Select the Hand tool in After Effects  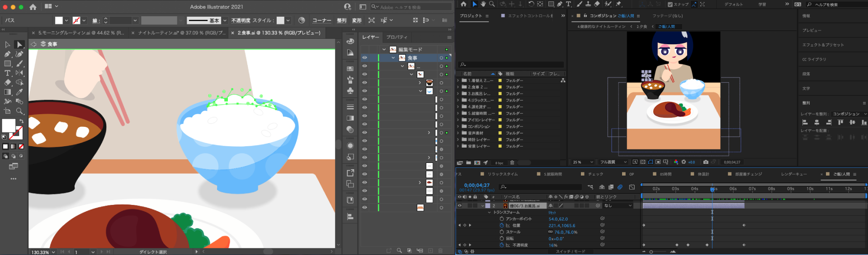coord(483,4)
